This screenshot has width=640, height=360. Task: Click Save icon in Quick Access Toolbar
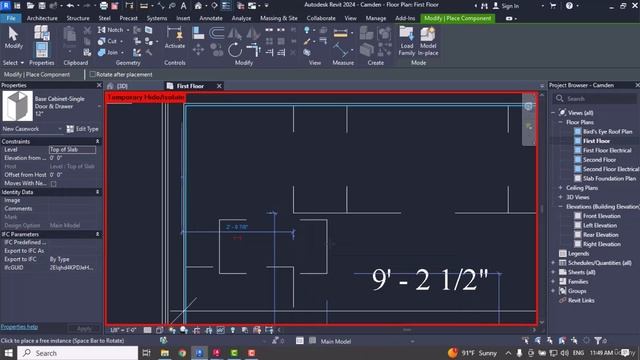(x=42, y=6)
